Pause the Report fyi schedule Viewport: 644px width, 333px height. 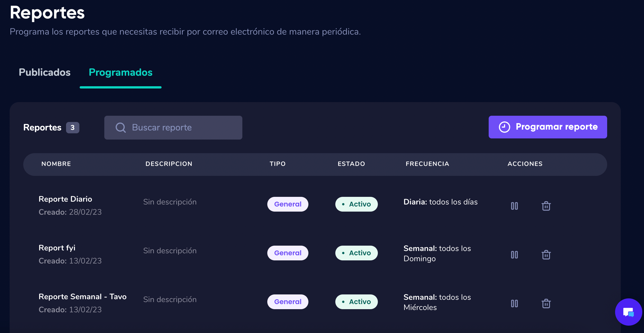point(514,255)
